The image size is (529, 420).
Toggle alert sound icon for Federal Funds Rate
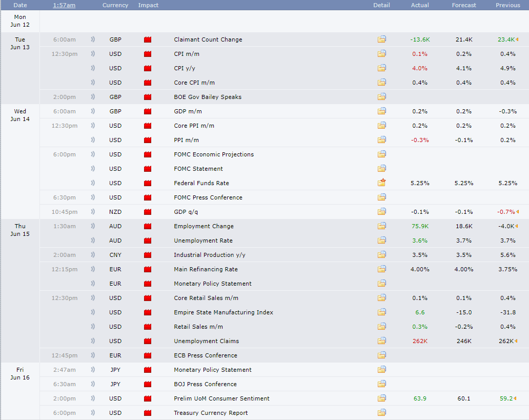point(93,183)
